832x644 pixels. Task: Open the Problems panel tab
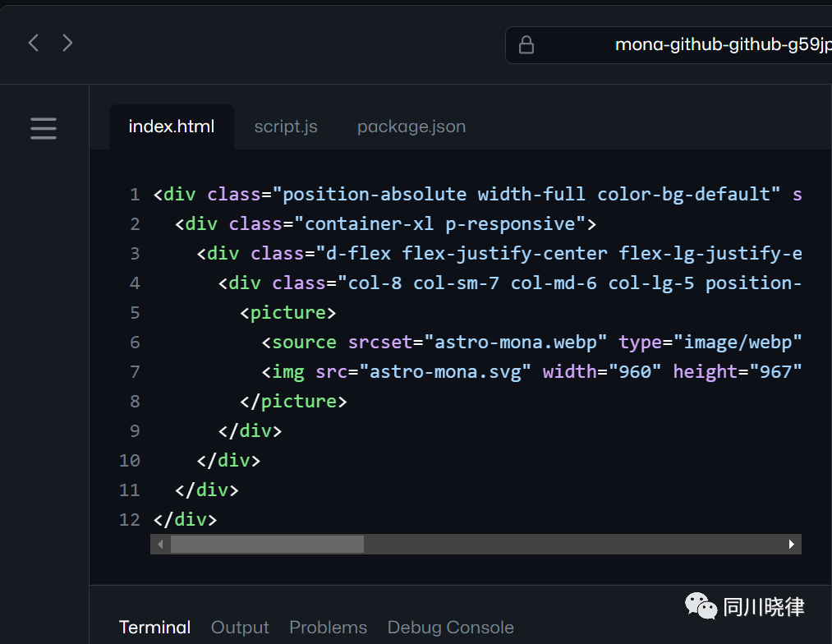[328, 628]
